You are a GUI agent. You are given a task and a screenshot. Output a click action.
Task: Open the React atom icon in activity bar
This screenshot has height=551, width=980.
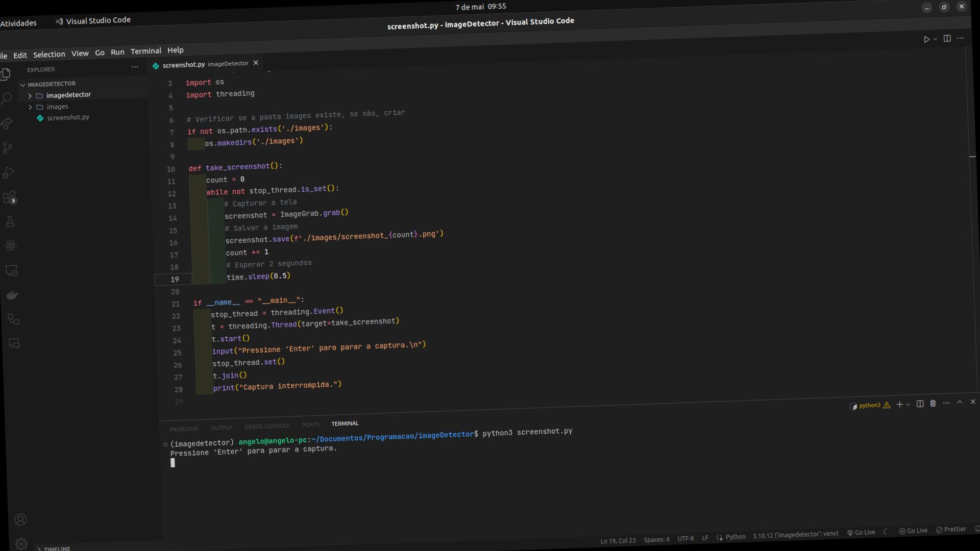coord(11,246)
